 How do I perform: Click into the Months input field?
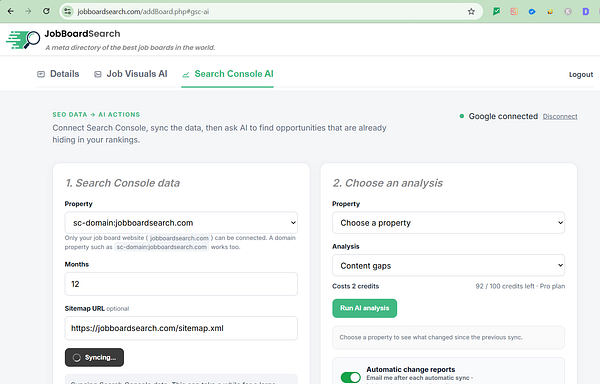[181, 284]
